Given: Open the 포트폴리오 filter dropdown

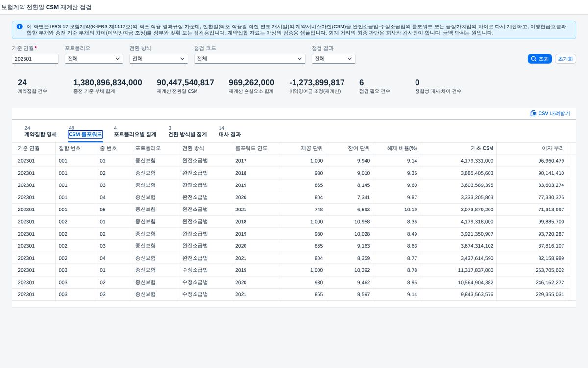Looking at the screenshot, I should coord(94,59).
